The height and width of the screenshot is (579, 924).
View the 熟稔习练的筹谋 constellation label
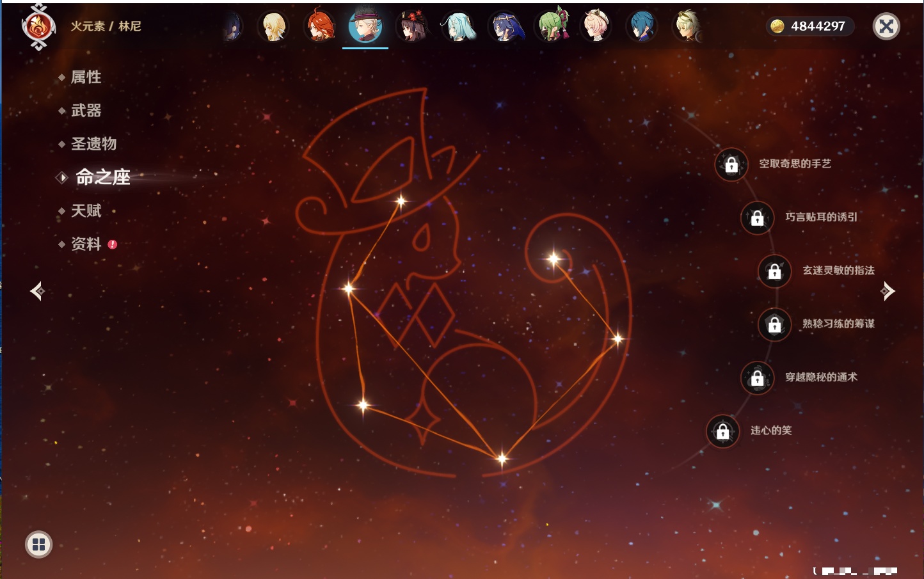(838, 324)
